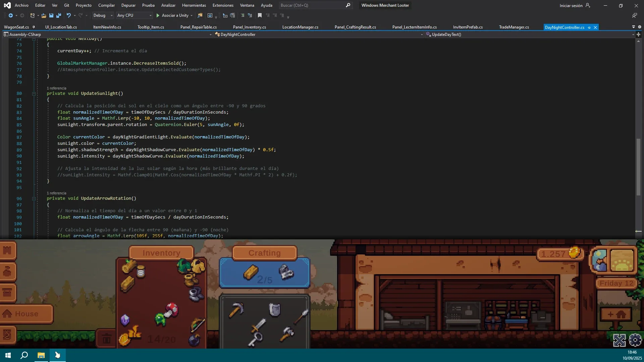The width and height of the screenshot is (644, 362).
Task: Expand the Asociar a Unity dropdown arrow
Action: click(x=192, y=15)
